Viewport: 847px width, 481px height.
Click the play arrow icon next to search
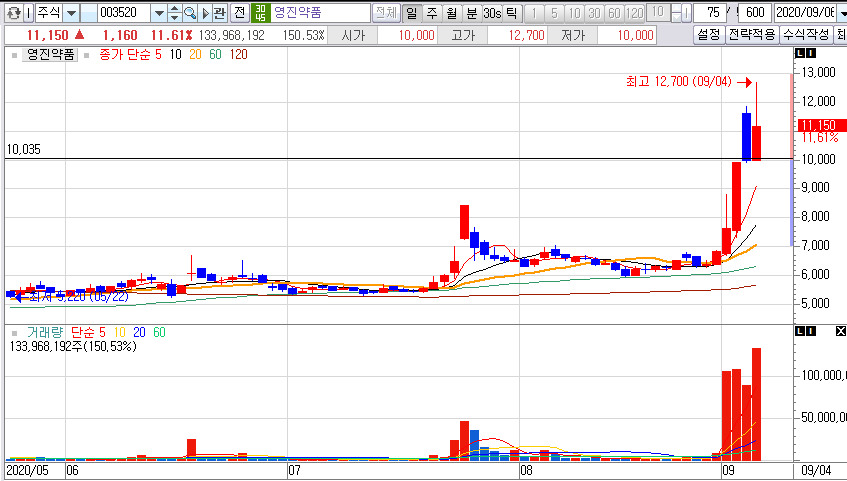coord(205,13)
